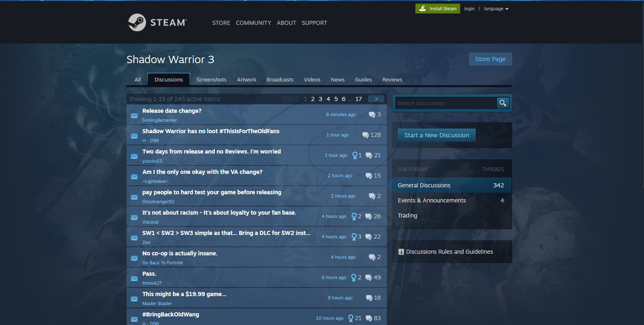Open thread 'Shadow Warrior has no loot #ThisIsForTheOldFans'
This screenshot has height=325, width=644.
211,131
